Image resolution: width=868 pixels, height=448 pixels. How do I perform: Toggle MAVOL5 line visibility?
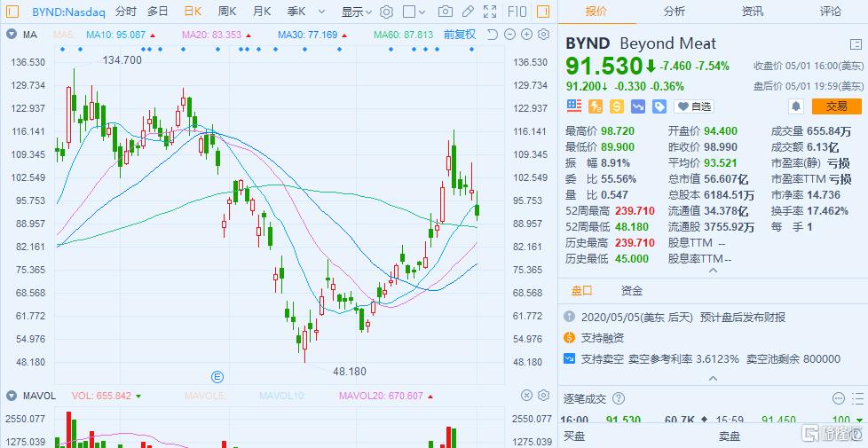(x=202, y=396)
